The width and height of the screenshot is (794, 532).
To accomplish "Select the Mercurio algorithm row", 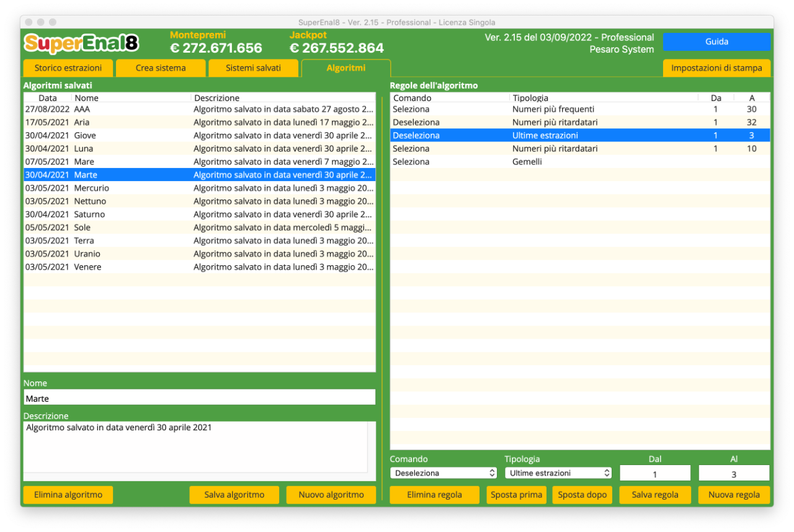I will point(200,188).
